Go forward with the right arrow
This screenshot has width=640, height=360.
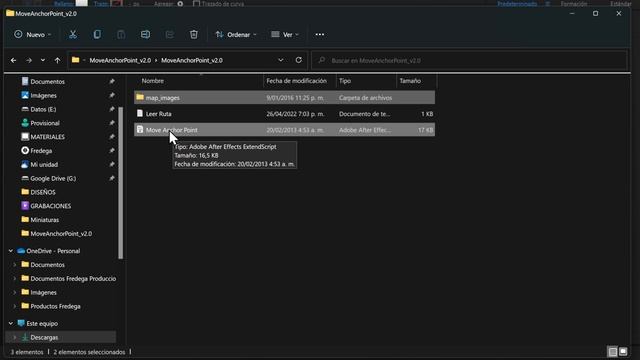[x=29, y=60]
